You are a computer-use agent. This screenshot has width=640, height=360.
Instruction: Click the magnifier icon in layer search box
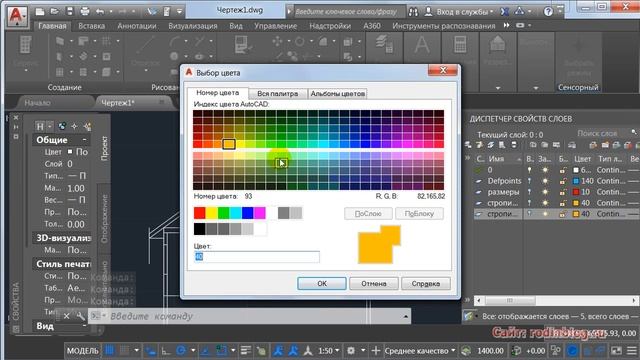[x=634, y=132]
